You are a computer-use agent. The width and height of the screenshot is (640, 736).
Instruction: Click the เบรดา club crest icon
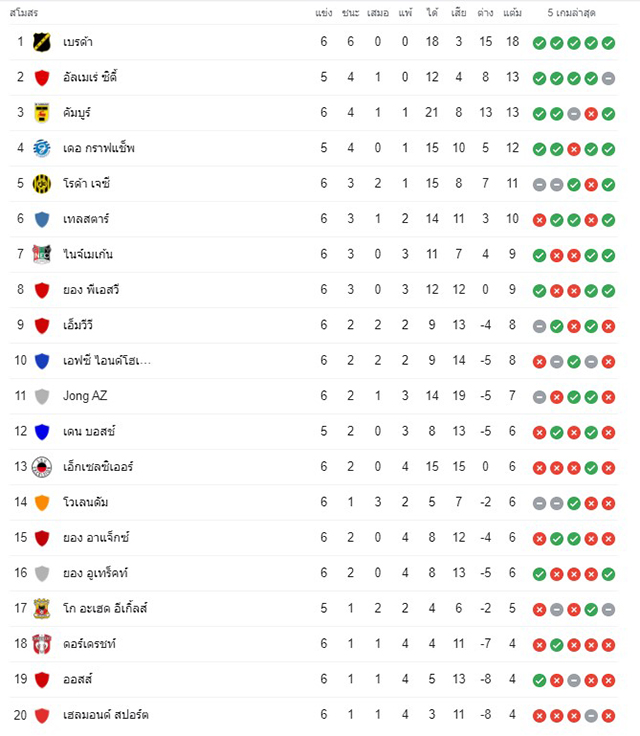[42, 42]
